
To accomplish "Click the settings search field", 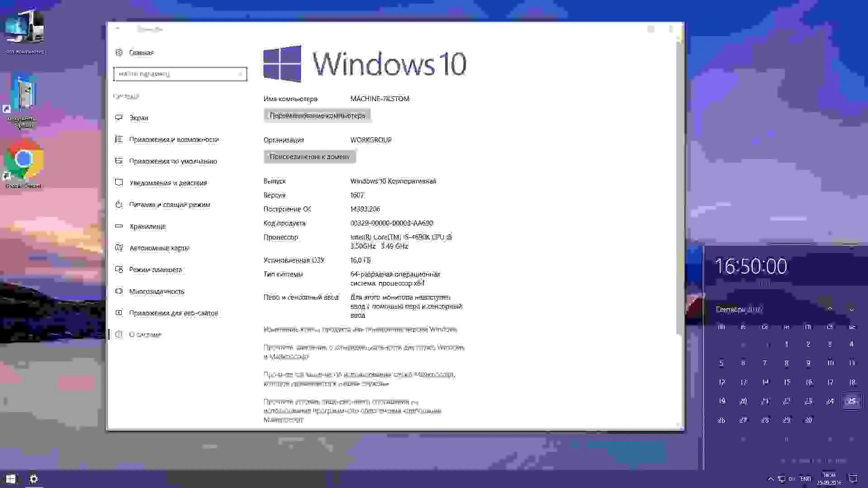I will coord(180,74).
